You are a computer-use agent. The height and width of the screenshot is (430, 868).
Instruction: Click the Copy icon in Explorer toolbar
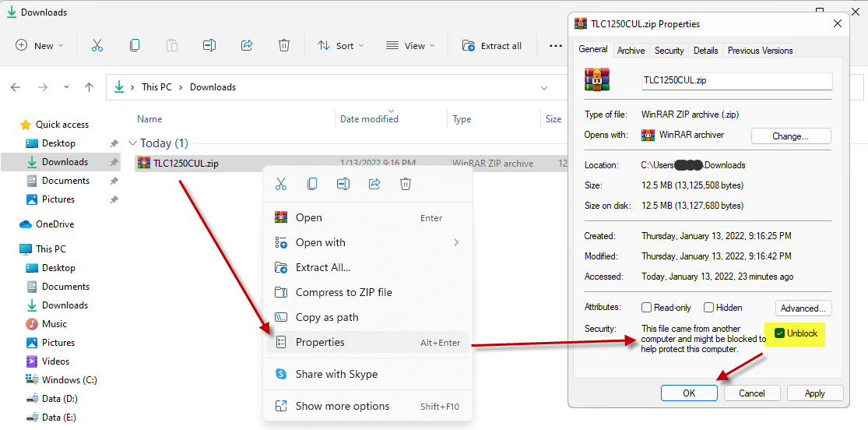[x=135, y=45]
